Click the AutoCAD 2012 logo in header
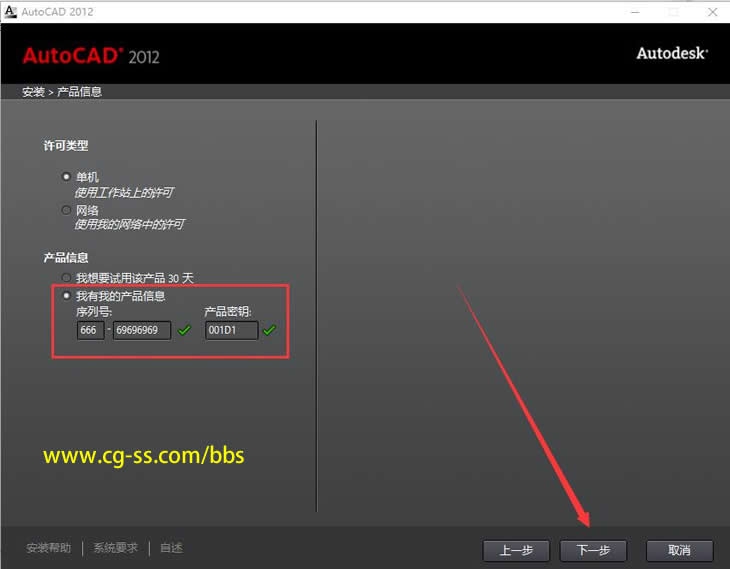 [91, 56]
